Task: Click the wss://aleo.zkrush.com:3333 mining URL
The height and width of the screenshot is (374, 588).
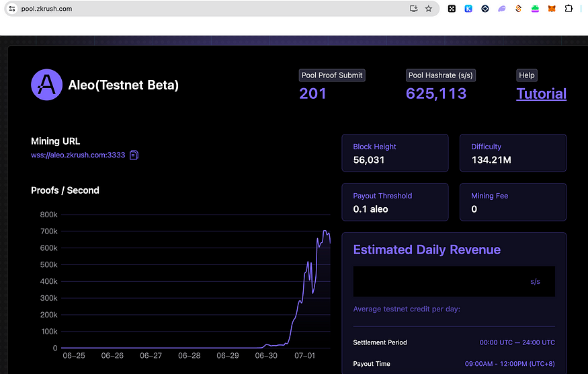Action: 78,155
